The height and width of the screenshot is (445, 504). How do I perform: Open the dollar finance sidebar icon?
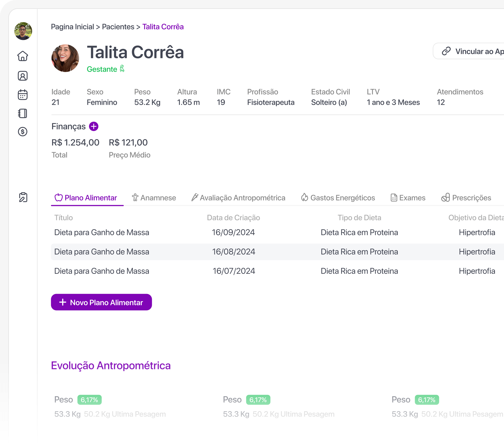point(23,132)
